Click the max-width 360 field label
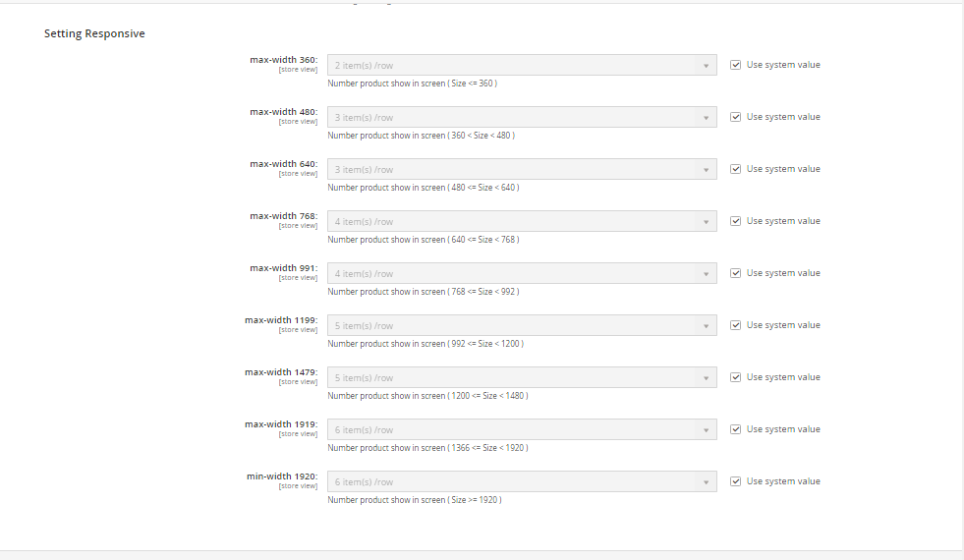964x560 pixels. pyautogui.click(x=283, y=60)
